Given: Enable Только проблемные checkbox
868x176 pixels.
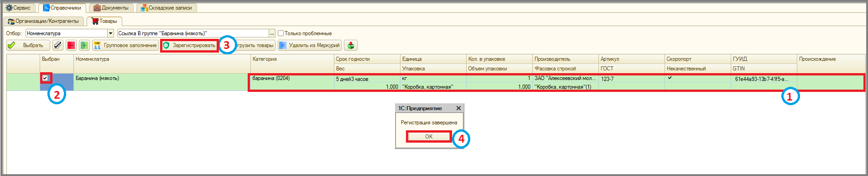Looking at the screenshot, I should point(281,33).
